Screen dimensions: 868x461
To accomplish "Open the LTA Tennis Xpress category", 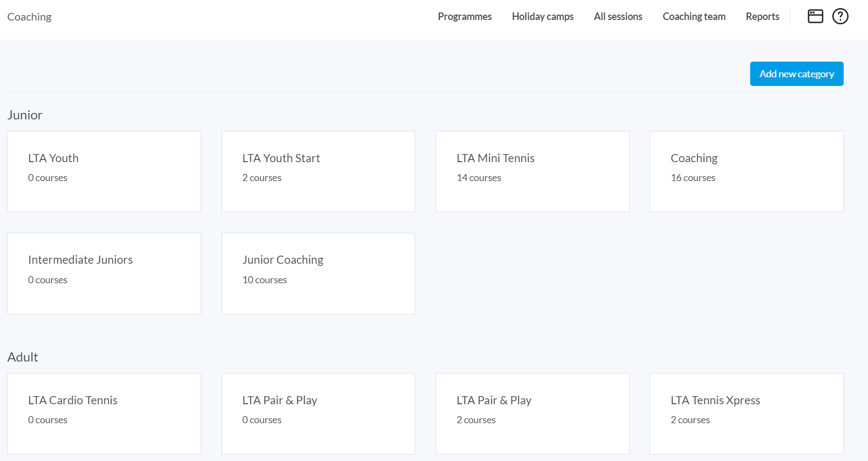I will tap(746, 413).
